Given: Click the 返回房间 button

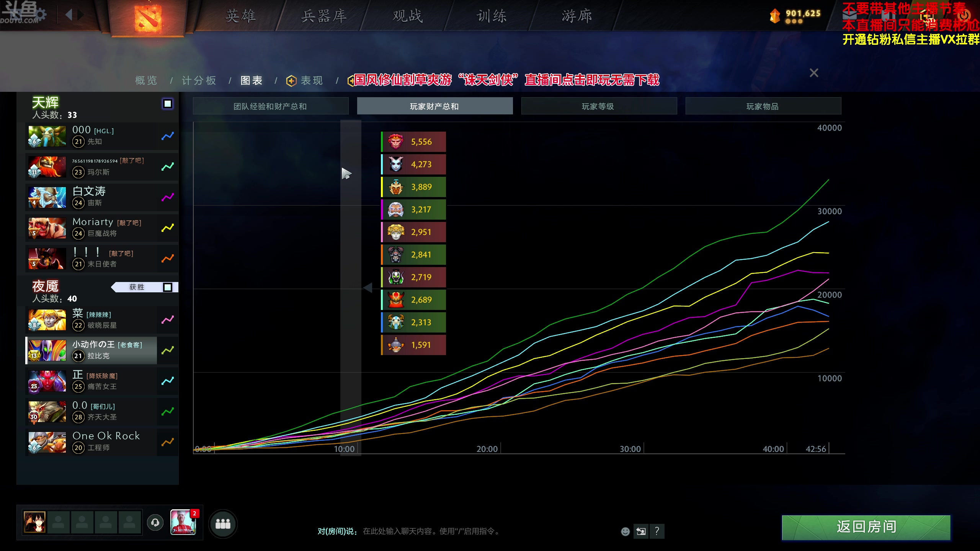Looking at the screenshot, I should tap(866, 527).
